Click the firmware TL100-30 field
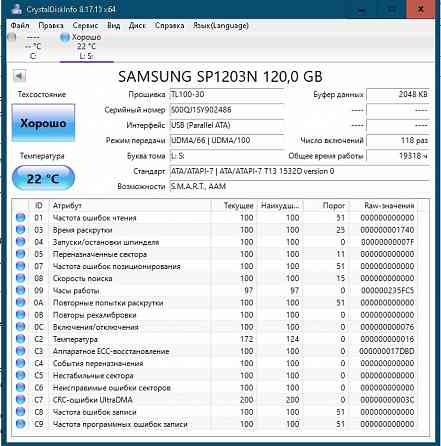The height and width of the screenshot is (446, 441). click(x=227, y=94)
